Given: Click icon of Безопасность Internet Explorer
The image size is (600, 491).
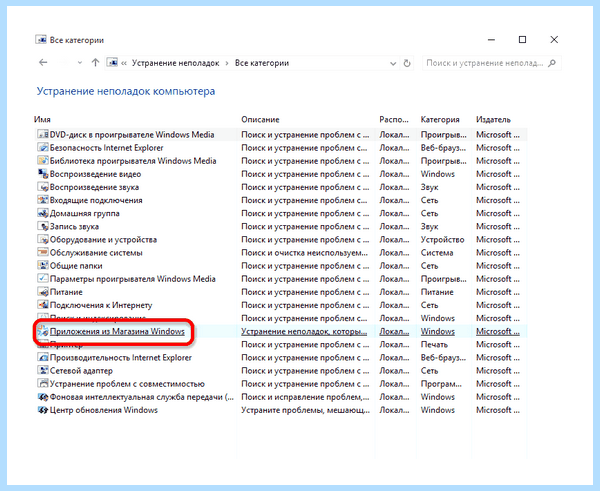Looking at the screenshot, I should pos(43,147).
